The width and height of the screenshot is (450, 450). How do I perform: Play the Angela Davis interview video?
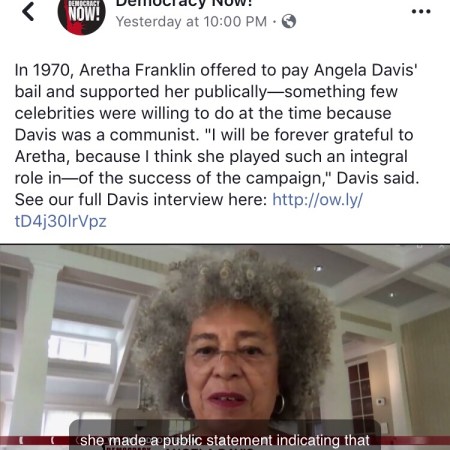coord(225,347)
